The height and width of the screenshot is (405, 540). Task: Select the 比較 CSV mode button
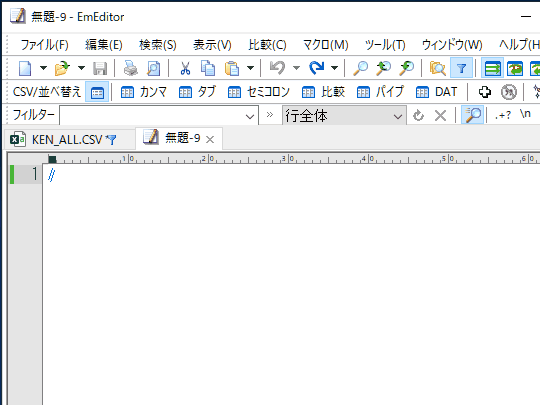point(323,92)
